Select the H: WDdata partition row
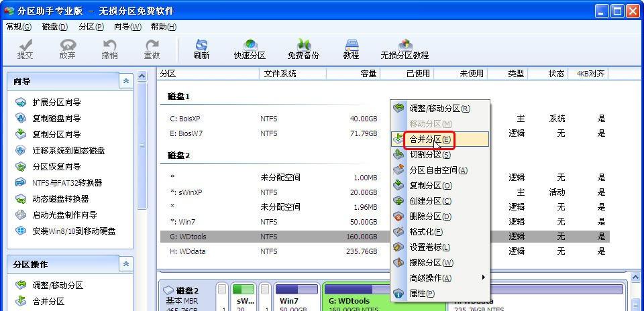This screenshot has width=644, height=311. pyautogui.click(x=384, y=251)
